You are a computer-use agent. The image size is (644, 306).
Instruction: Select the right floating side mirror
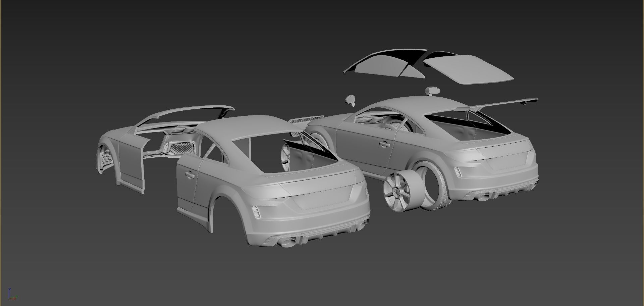pos(432,91)
